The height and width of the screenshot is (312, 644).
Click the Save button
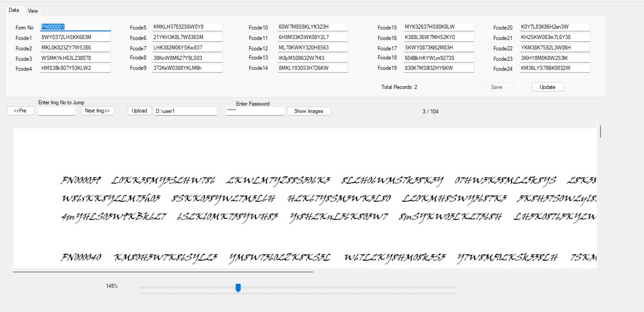[x=497, y=87]
